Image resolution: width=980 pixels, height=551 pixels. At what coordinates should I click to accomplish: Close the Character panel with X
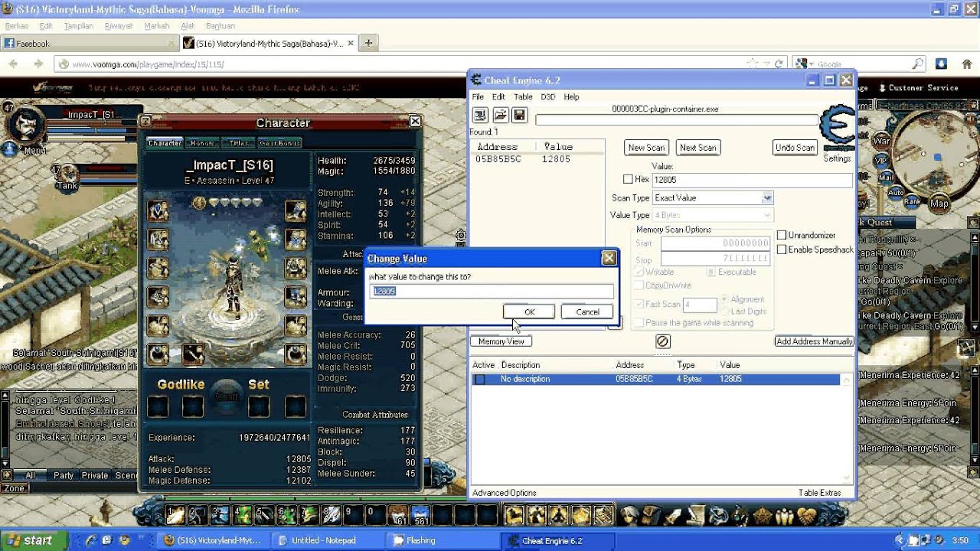(415, 121)
